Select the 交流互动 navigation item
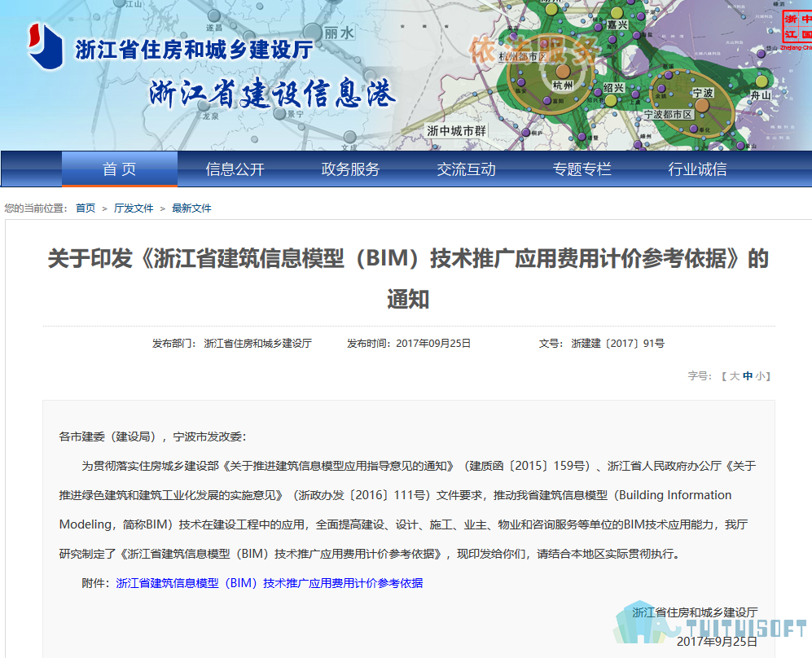 [466, 169]
